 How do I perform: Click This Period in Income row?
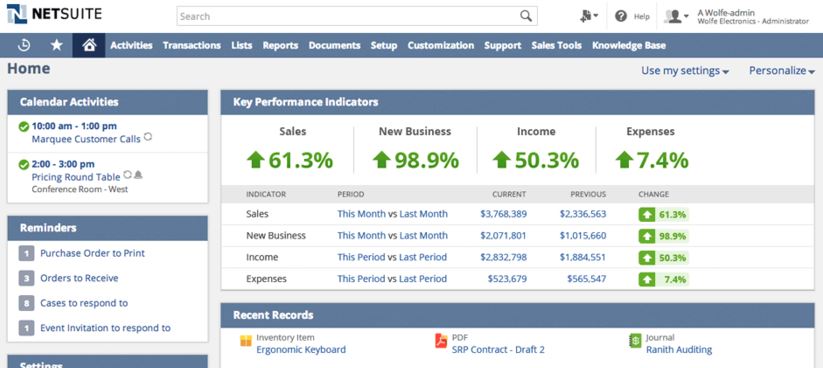(361, 257)
